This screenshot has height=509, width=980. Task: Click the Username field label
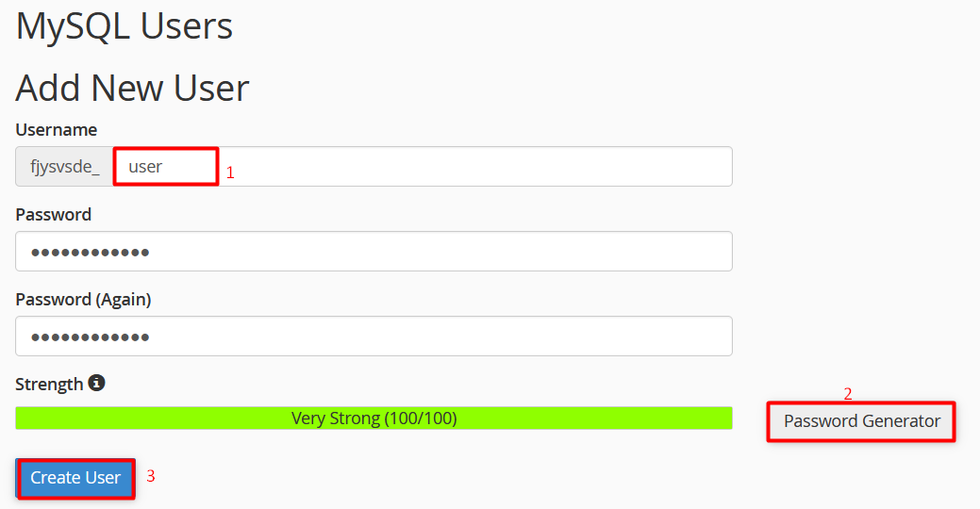pyautogui.click(x=57, y=130)
